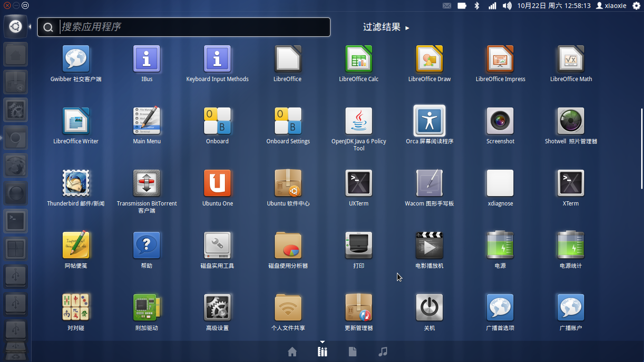Open Wacom graphics tablet settings
This screenshot has width=644, height=362.
pyautogui.click(x=429, y=183)
